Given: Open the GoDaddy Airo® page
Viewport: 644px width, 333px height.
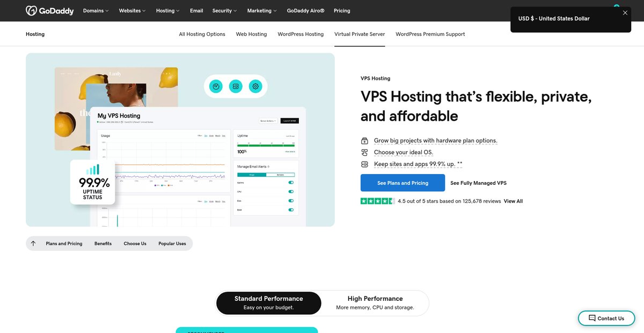Looking at the screenshot, I should [305, 11].
